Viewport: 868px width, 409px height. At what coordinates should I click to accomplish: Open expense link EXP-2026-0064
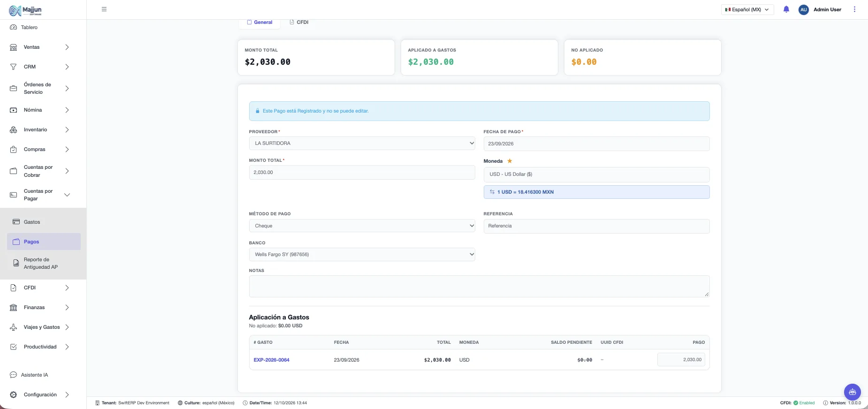(x=271, y=360)
